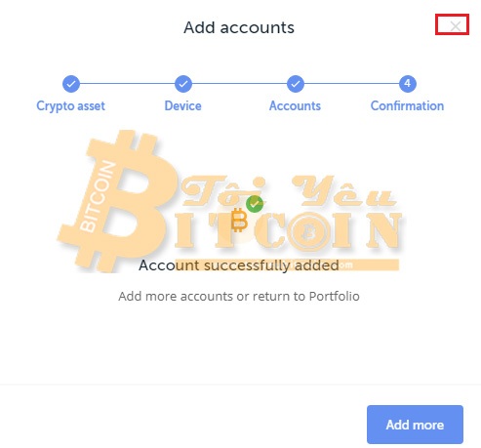Click the Tôi Yêu watermark text

(288, 191)
